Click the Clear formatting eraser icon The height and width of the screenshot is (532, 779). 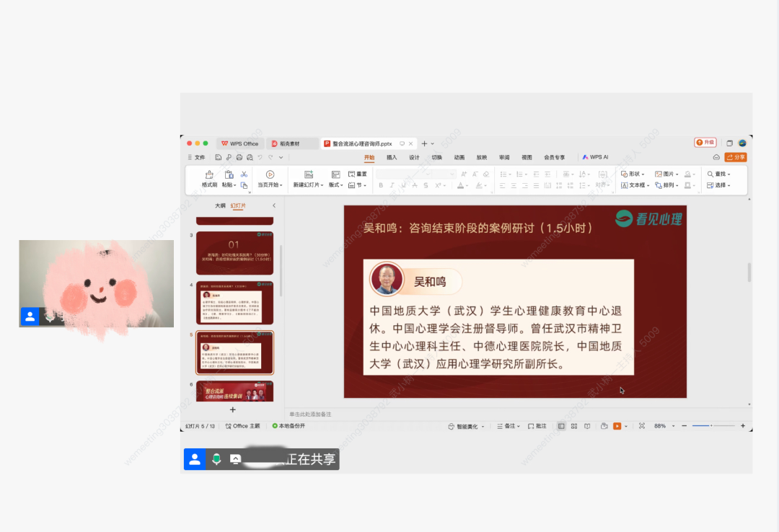(486, 174)
